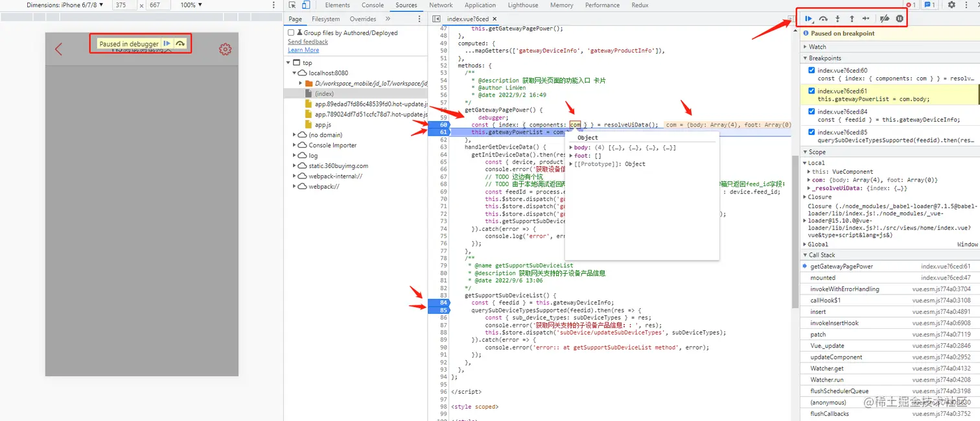Open the messages count badge

pos(929,5)
